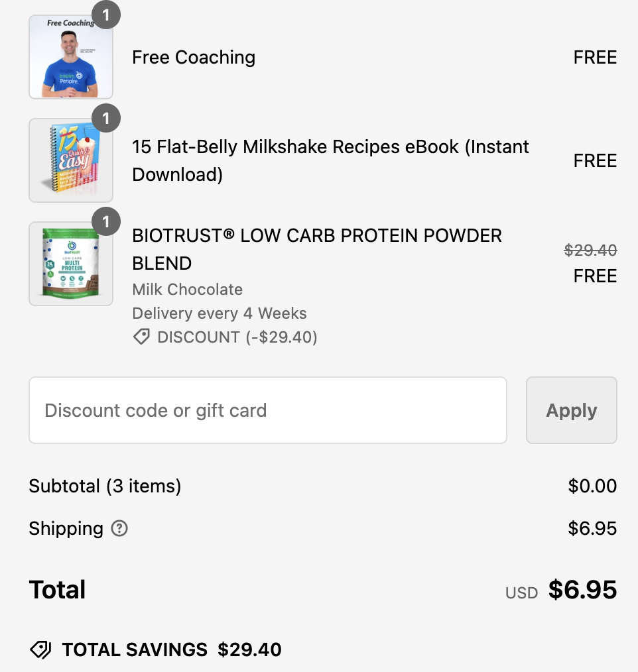638x672 pixels.
Task: Click the struck-through $29.40 original price
Action: pos(590,251)
